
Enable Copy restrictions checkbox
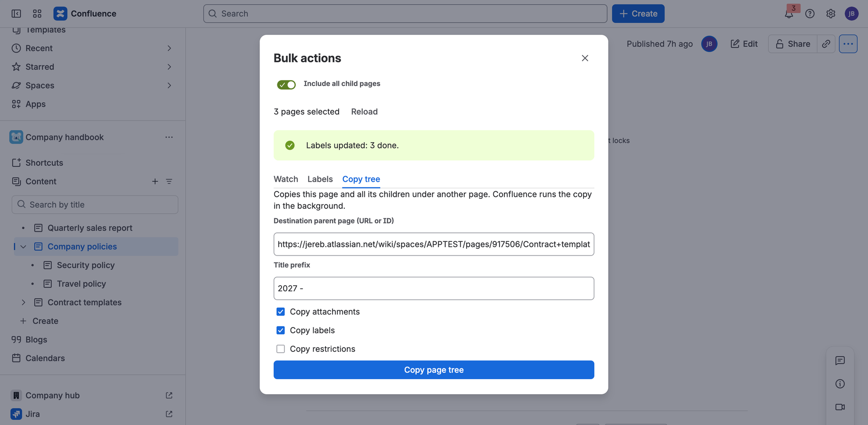pyautogui.click(x=281, y=349)
